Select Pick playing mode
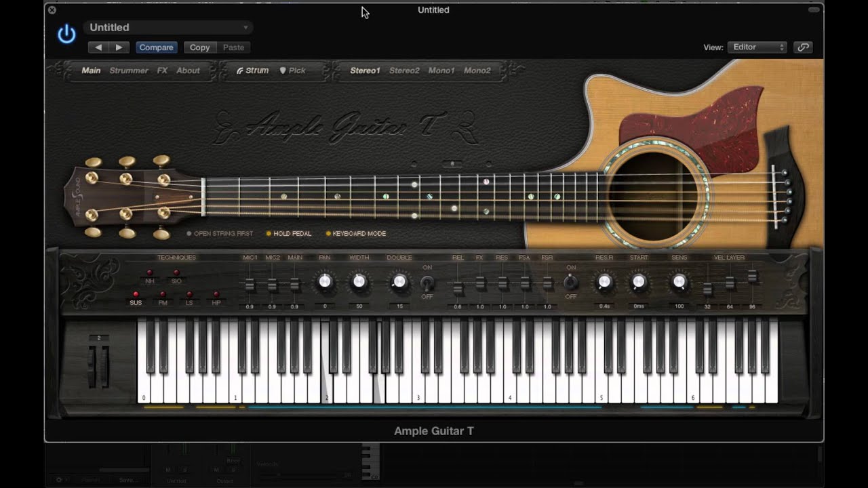This screenshot has width=868, height=488. coord(293,70)
